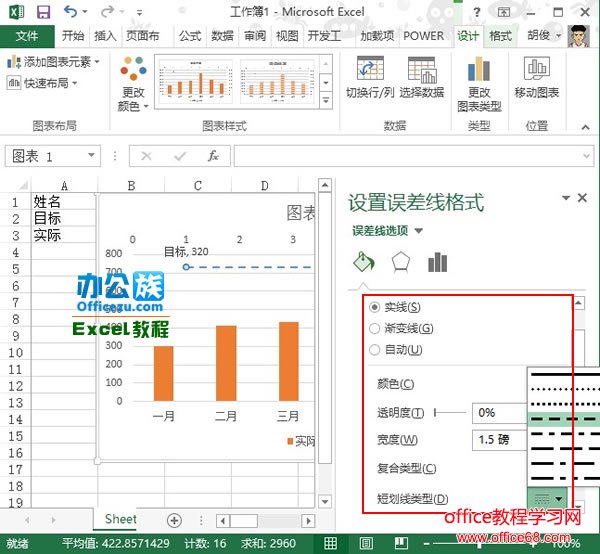This screenshot has width=600, height=554.
Task: Click inside the formula bar input
Action: pos(408,156)
